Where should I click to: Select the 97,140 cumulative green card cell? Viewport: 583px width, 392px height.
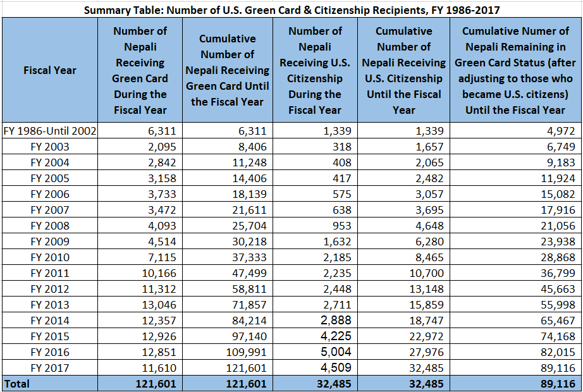249,336
